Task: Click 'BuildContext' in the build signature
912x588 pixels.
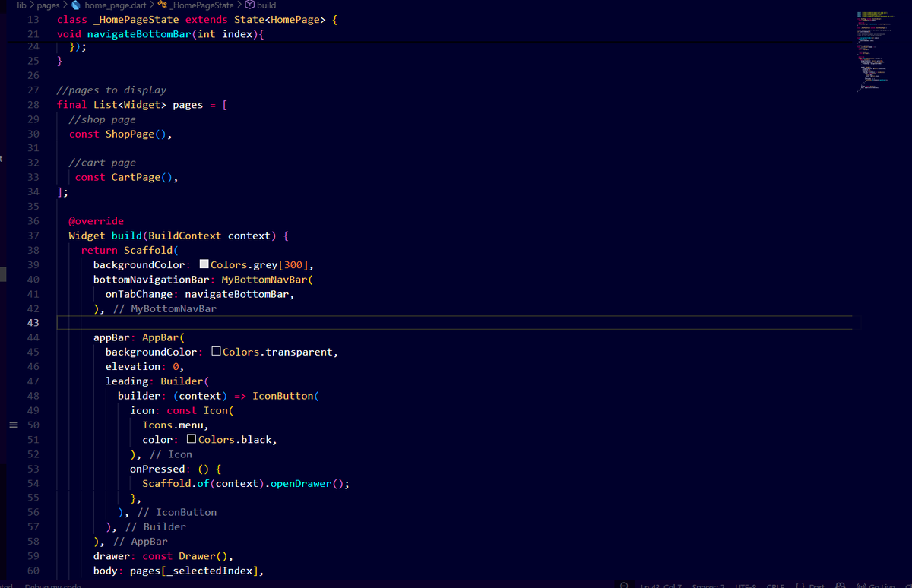Action: 185,236
